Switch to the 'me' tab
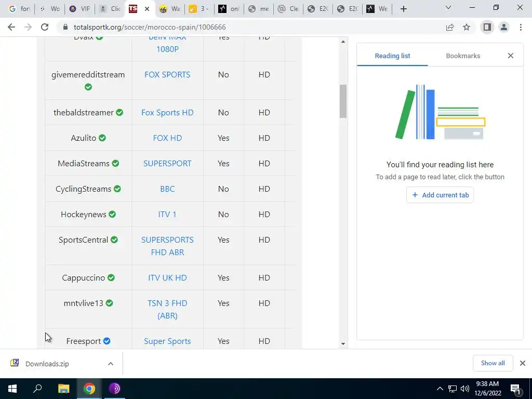Image resolution: width=532 pixels, height=399 pixels. click(x=258, y=9)
